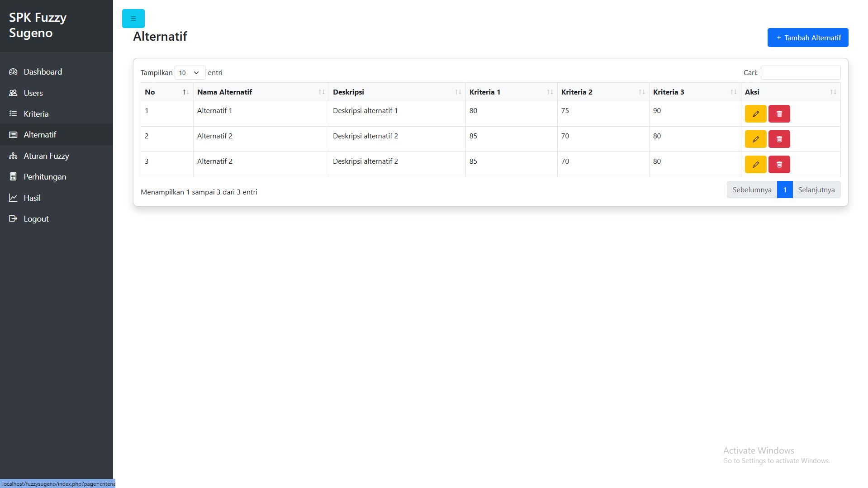Screen dimensions: 868x488
Task: Go to the Sebelumnya page
Action: 752,190
